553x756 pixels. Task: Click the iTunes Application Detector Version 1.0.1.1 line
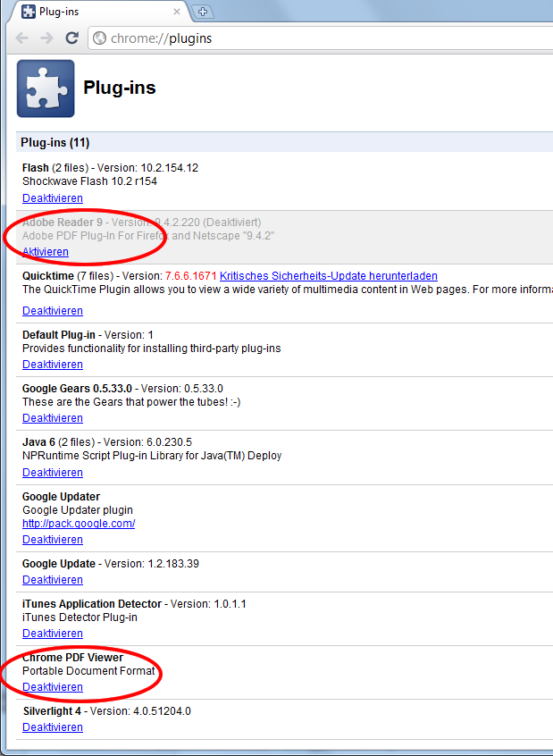point(134,604)
